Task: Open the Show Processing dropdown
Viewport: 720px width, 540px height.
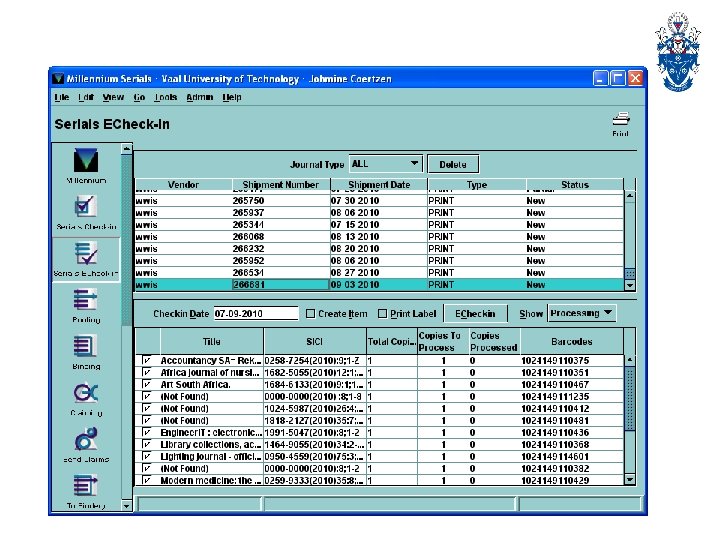Action: [581, 313]
